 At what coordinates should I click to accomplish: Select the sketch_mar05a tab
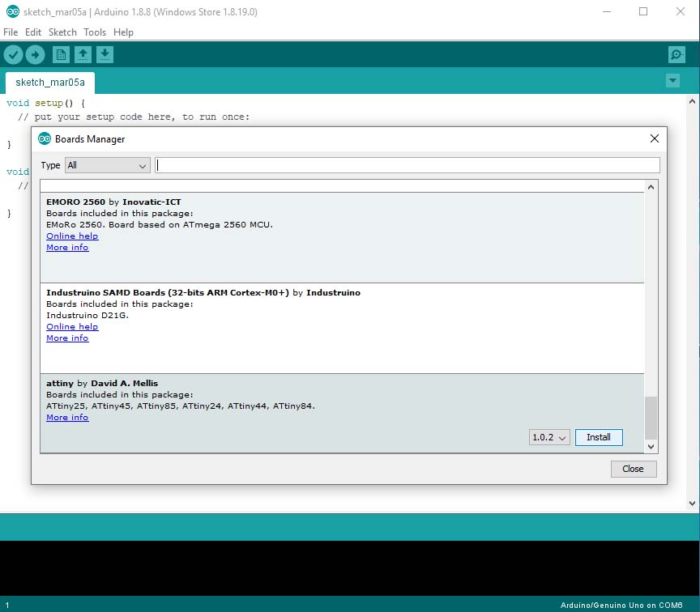(50, 83)
